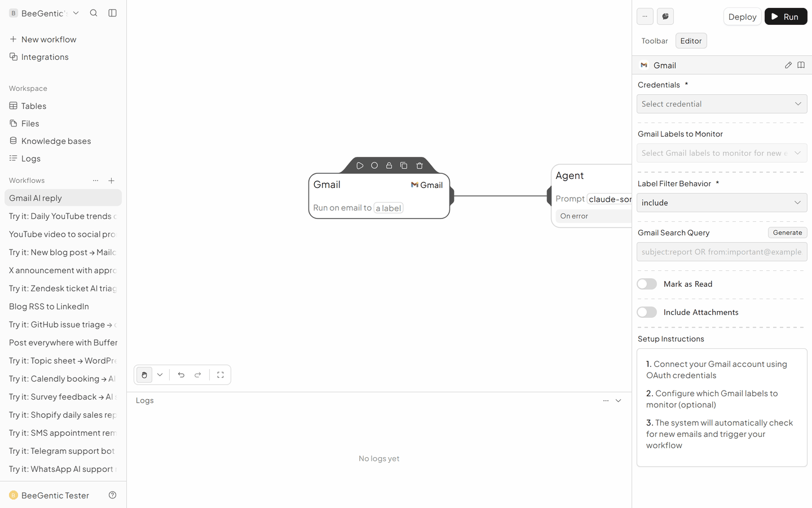Viewport: 812px width, 508px height.
Task: Run the workflow
Action: (x=785, y=16)
